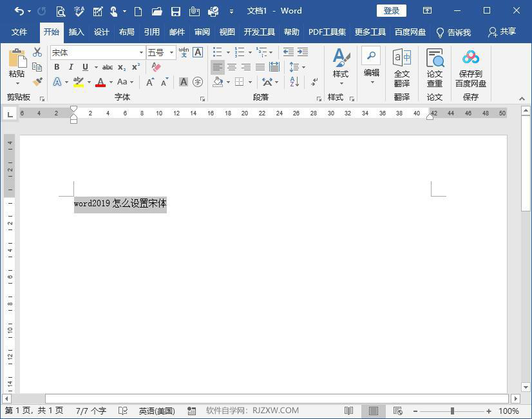Toggle bold formatting on selected text
Image resolution: width=532 pixels, height=419 pixels.
click(x=57, y=67)
